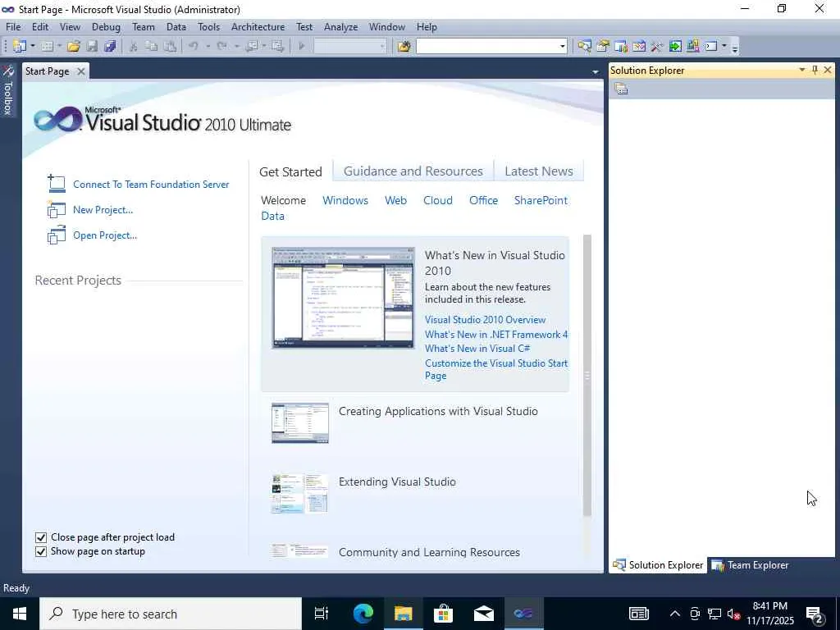Select Extending Visual Studio item
The height and width of the screenshot is (630, 840).
(397, 482)
